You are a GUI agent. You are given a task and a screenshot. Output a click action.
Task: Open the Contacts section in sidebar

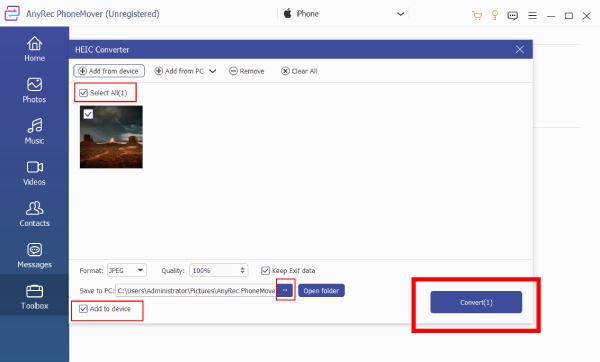coord(34,214)
